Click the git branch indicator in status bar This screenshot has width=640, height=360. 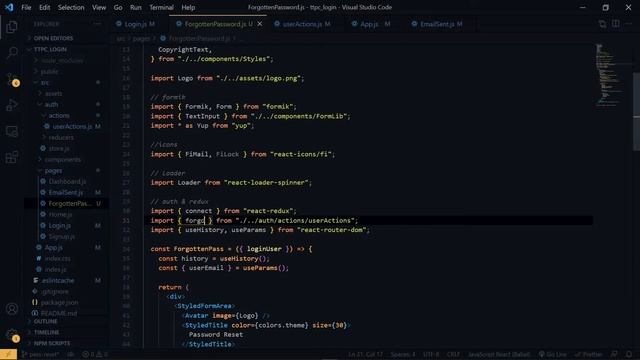[x=40, y=354]
